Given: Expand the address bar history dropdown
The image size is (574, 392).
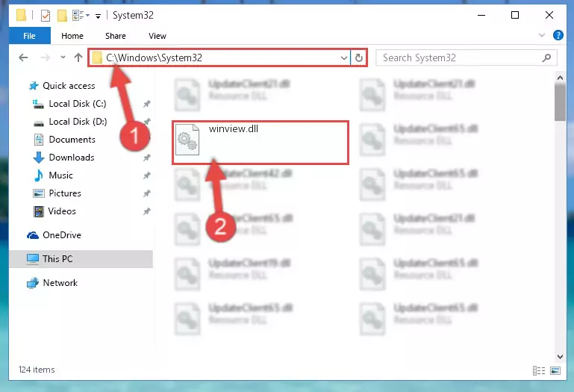Looking at the screenshot, I should 344,58.
